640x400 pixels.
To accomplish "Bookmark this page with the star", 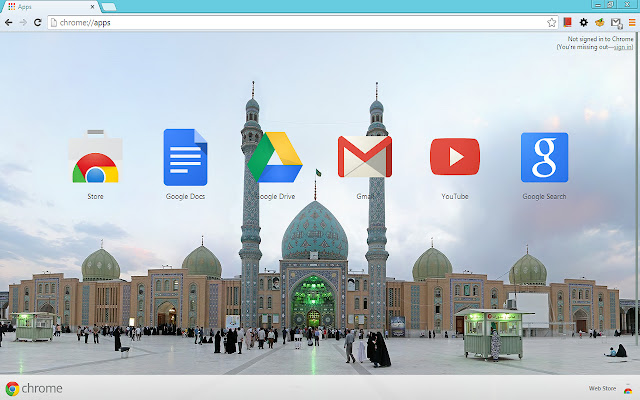I will point(551,21).
